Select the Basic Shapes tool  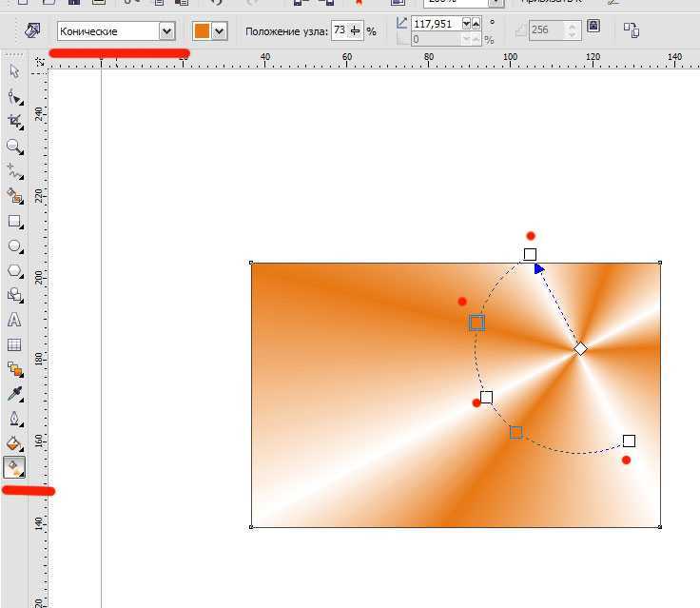[15, 295]
